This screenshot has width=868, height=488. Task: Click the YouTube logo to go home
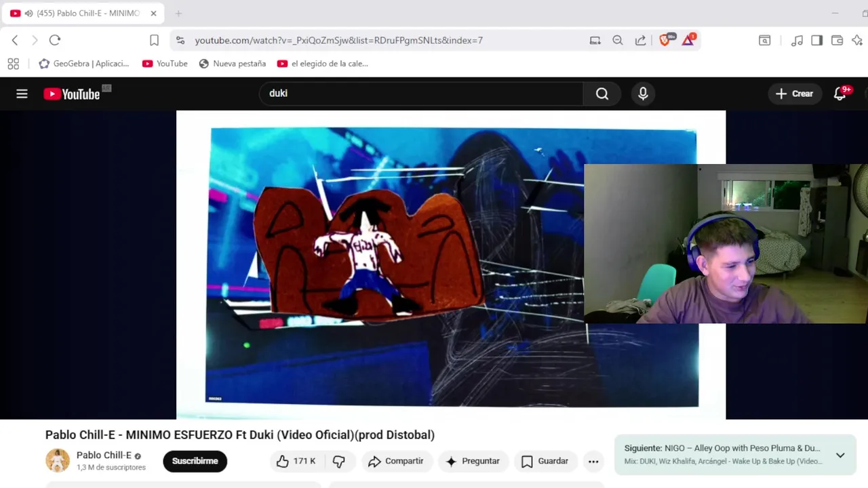tap(72, 94)
